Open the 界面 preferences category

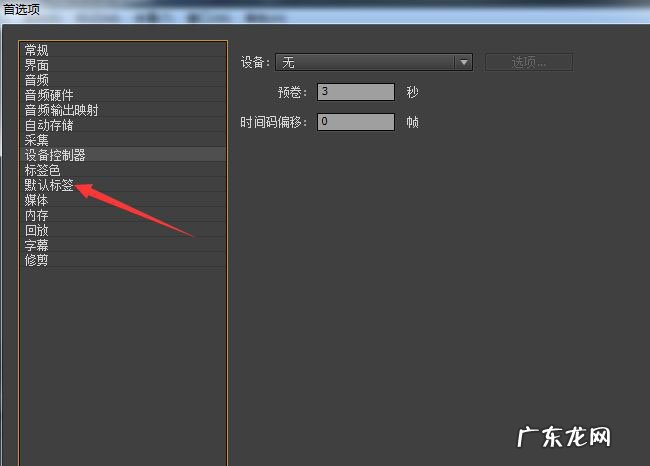pyautogui.click(x=123, y=65)
